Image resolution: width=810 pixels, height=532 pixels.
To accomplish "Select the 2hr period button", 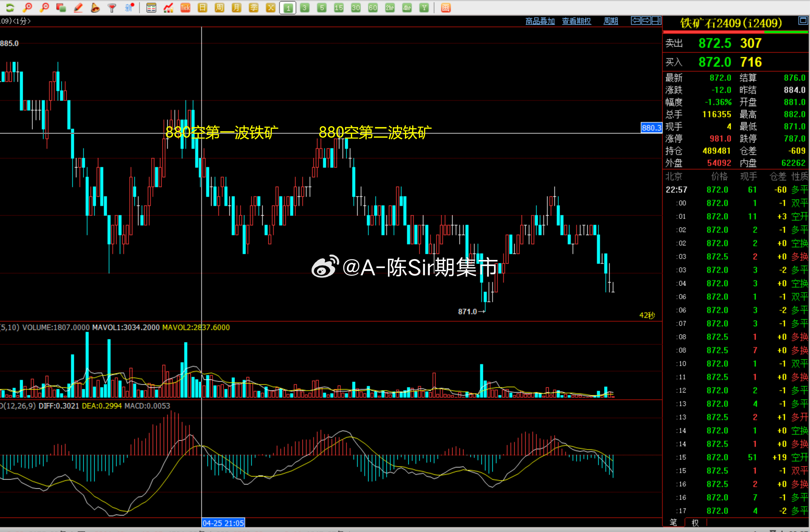I will (390, 7).
